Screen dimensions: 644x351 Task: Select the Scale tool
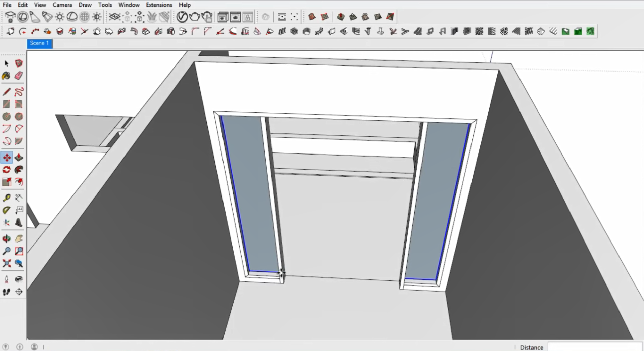click(x=6, y=182)
